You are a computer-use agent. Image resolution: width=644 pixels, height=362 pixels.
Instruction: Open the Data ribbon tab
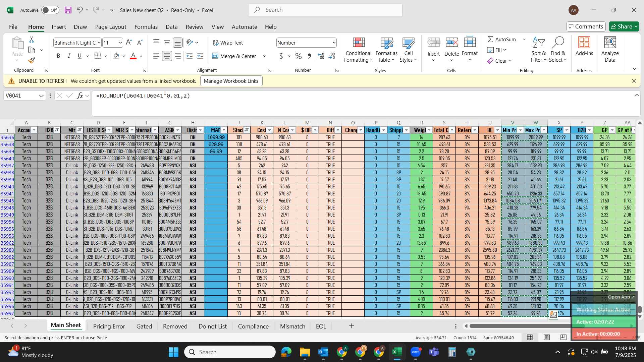pos(171,27)
